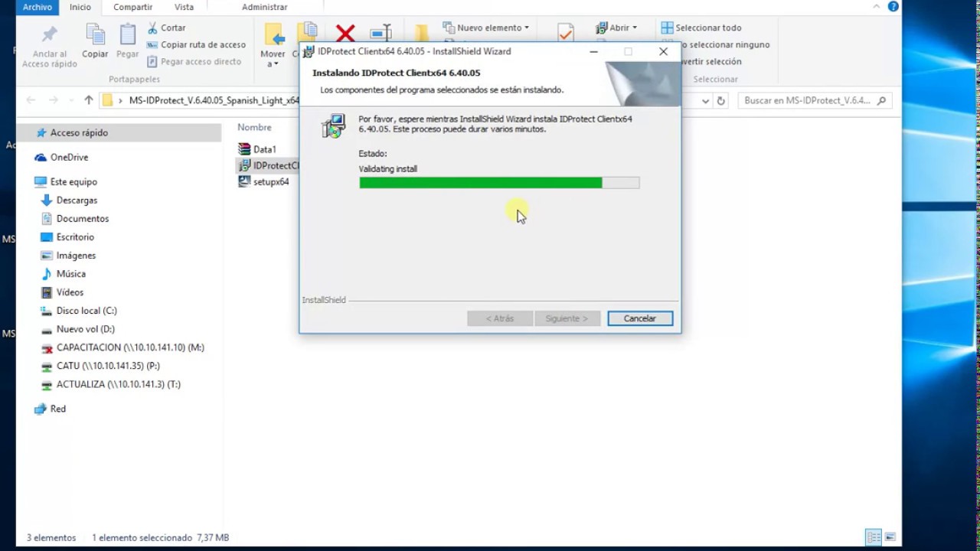Click the blue help question icon
980x551 pixels.
(893, 6)
